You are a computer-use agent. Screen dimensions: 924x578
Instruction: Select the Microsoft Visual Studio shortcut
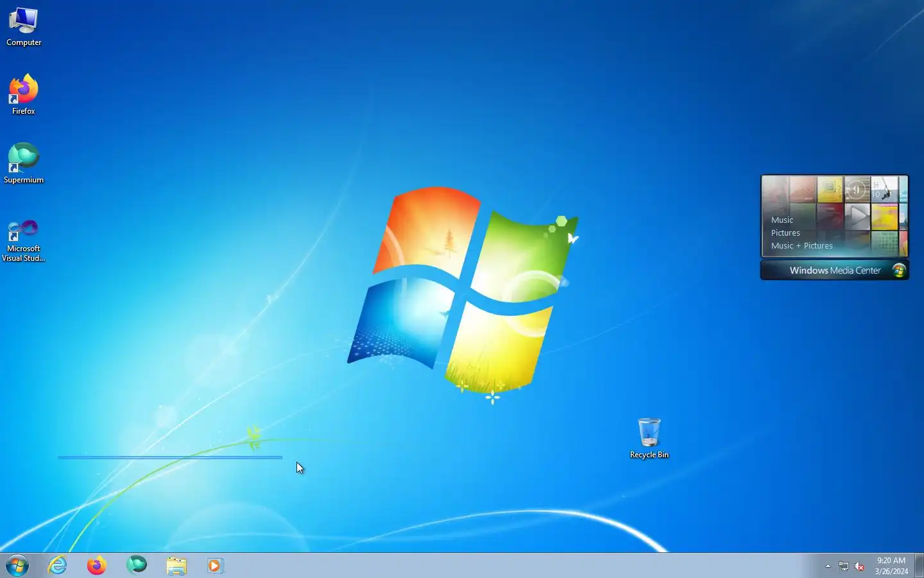tap(24, 241)
